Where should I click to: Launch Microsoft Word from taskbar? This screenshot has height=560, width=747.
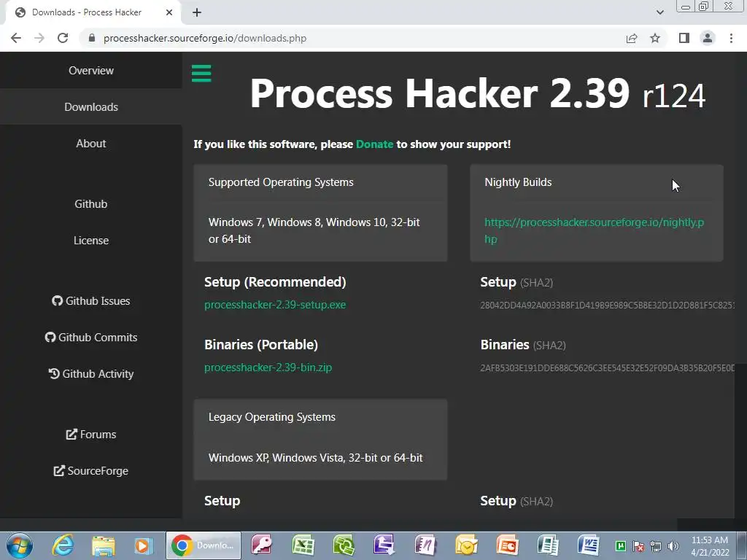589,545
